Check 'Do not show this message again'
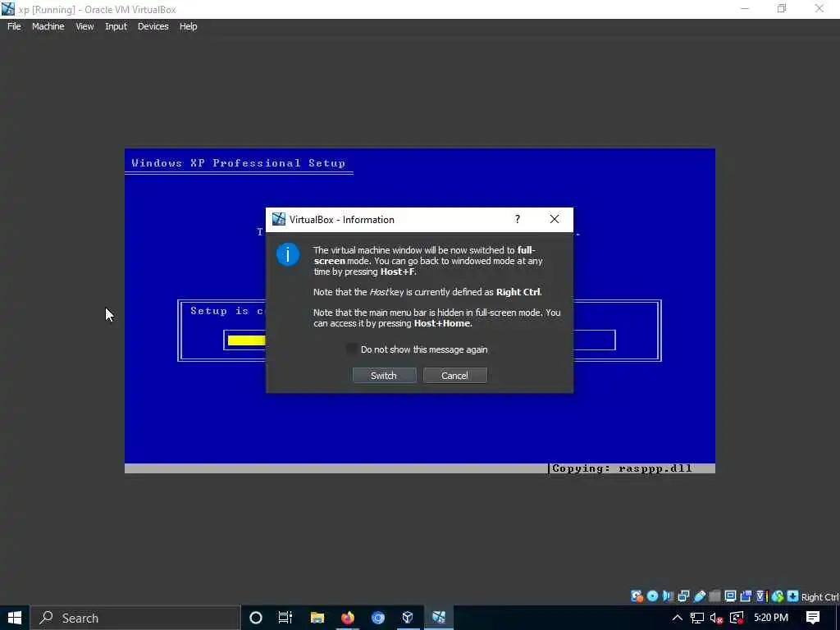This screenshot has width=840, height=630. click(352, 349)
